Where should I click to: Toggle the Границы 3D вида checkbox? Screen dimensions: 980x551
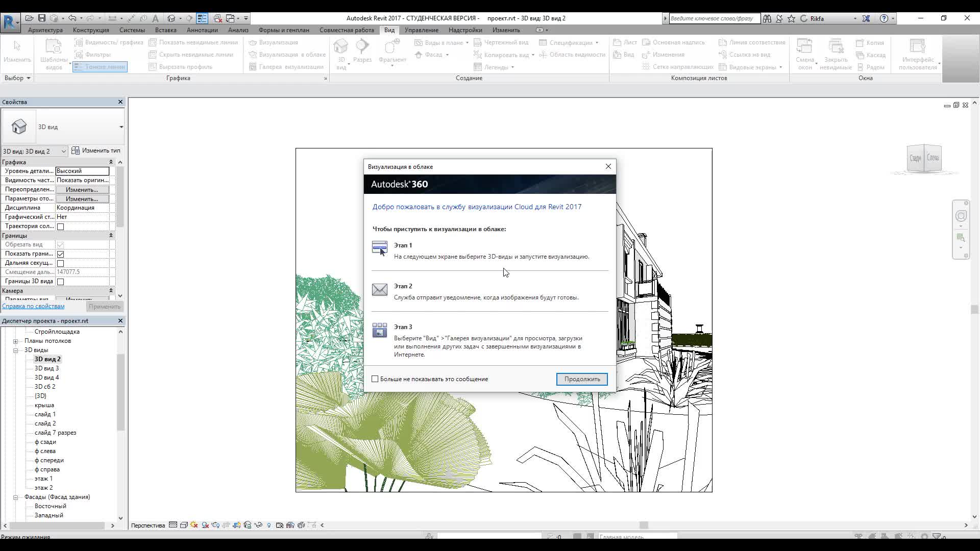coord(60,282)
